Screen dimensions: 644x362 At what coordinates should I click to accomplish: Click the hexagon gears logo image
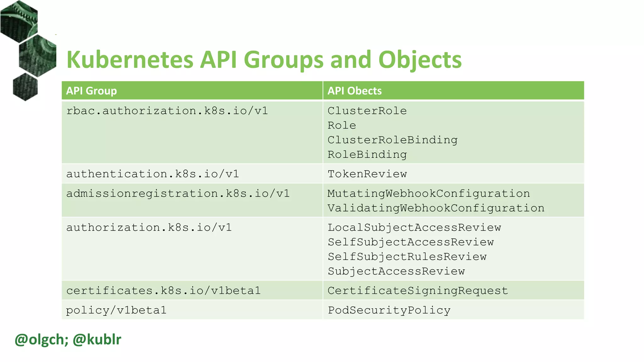pos(28,50)
